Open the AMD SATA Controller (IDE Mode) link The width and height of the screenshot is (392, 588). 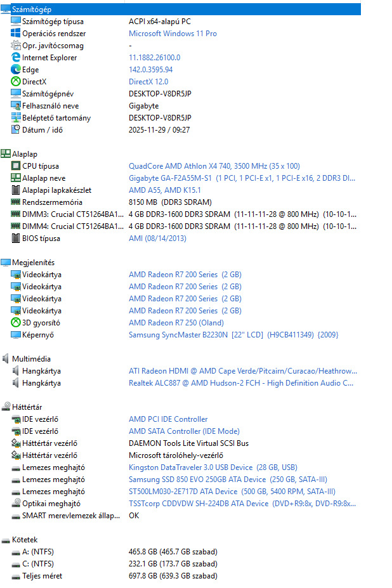click(x=184, y=431)
